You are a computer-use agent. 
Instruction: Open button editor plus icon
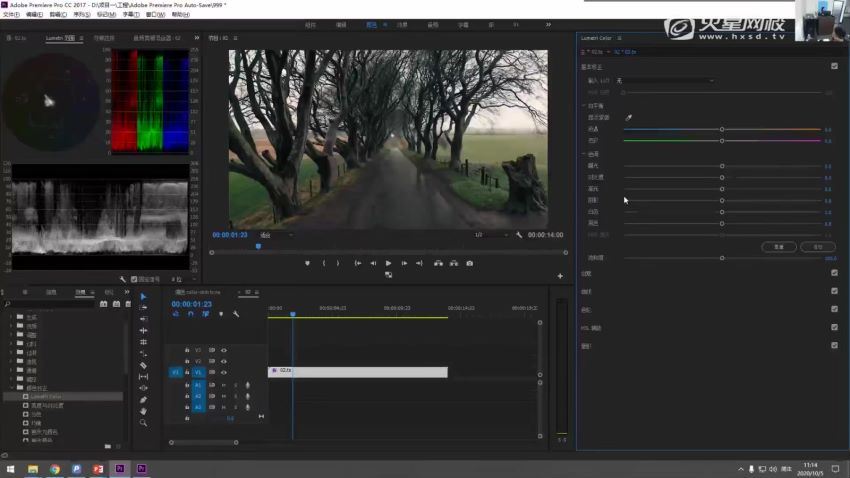(560, 276)
